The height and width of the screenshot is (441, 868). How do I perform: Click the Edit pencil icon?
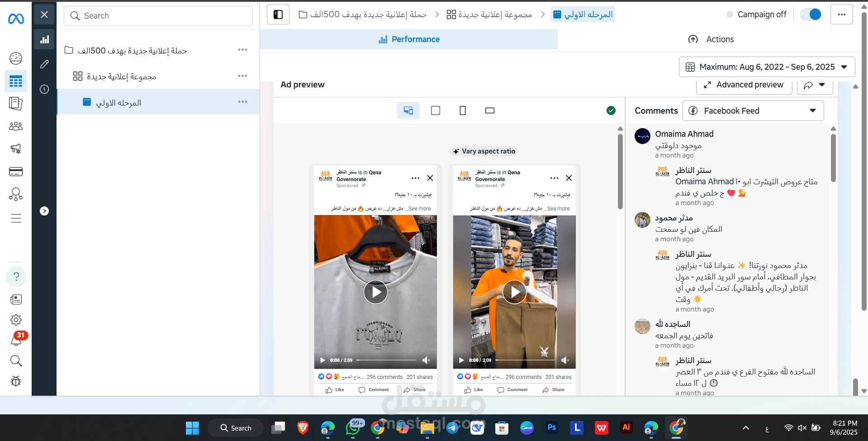click(x=44, y=64)
